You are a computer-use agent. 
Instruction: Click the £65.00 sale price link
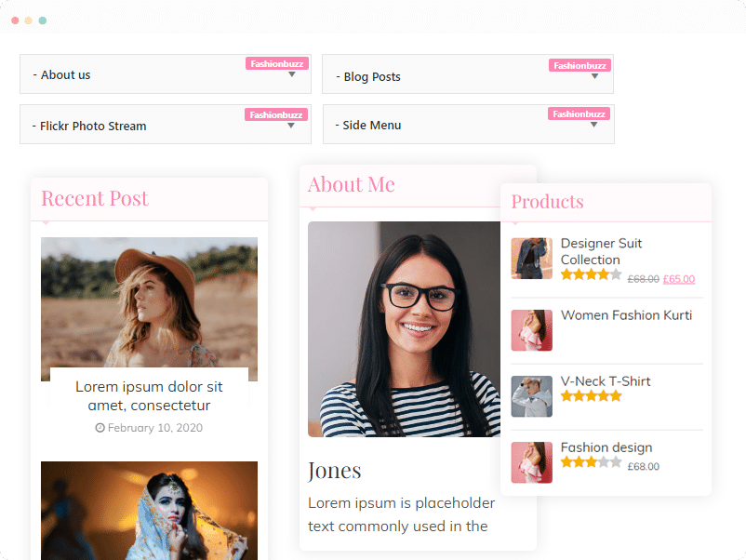[x=679, y=279]
